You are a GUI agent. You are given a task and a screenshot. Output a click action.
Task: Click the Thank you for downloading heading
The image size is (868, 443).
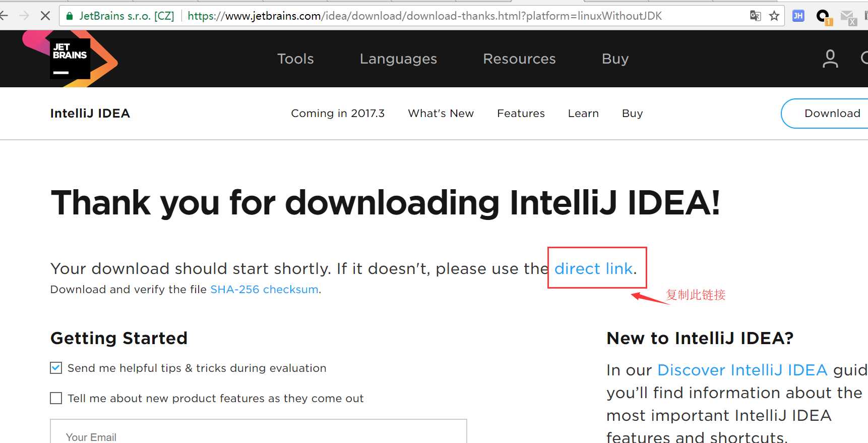tap(386, 203)
